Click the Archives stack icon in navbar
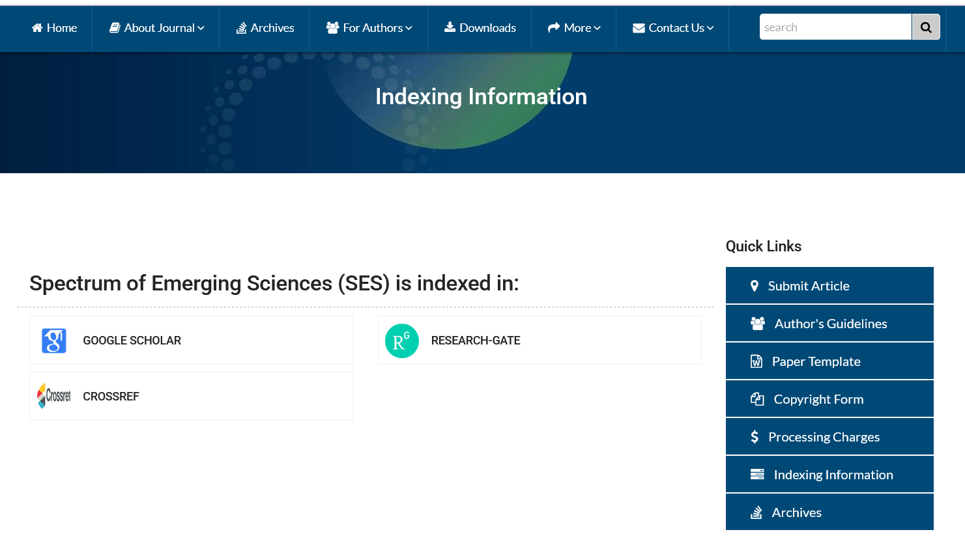 tap(241, 27)
